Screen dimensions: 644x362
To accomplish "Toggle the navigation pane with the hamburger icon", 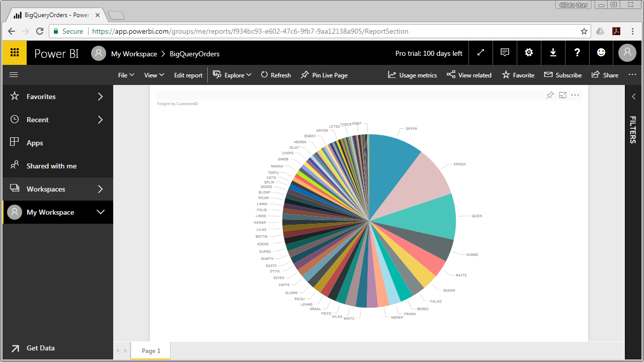I will (x=14, y=74).
